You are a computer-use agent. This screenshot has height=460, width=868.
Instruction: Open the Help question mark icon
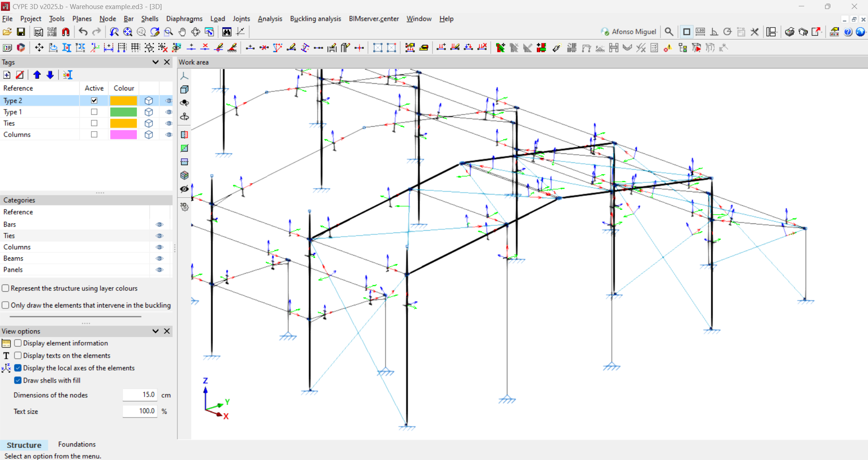[848, 32]
